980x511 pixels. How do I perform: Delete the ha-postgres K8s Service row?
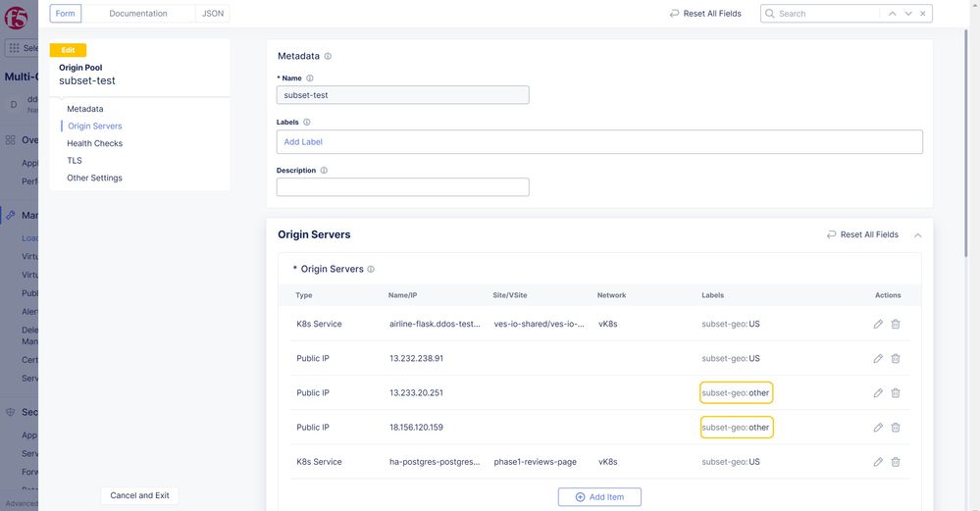tap(896, 462)
